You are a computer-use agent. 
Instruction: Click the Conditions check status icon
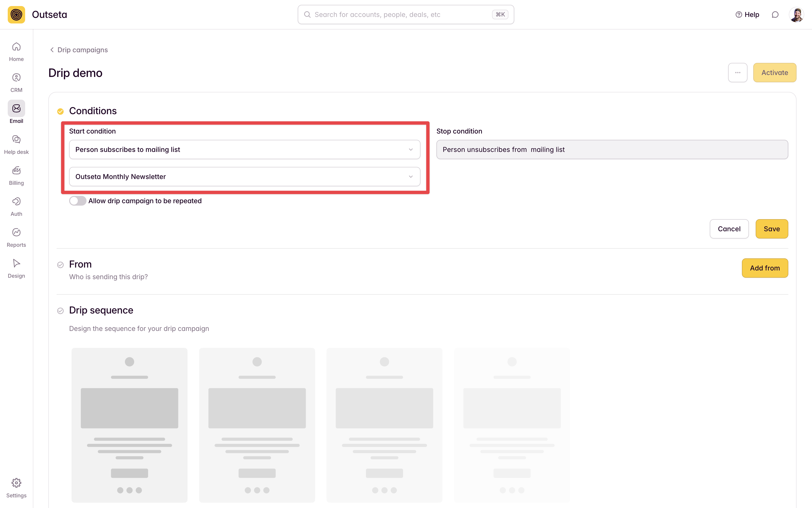click(60, 111)
